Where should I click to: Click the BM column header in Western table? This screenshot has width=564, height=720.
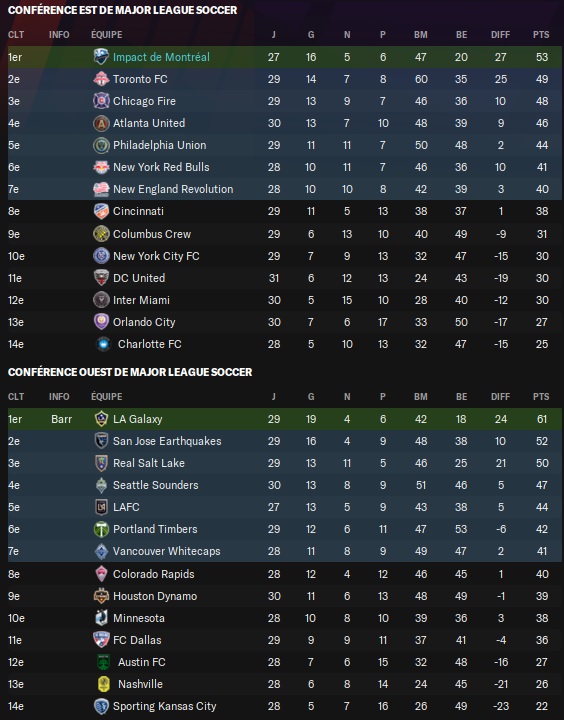point(420,396)
